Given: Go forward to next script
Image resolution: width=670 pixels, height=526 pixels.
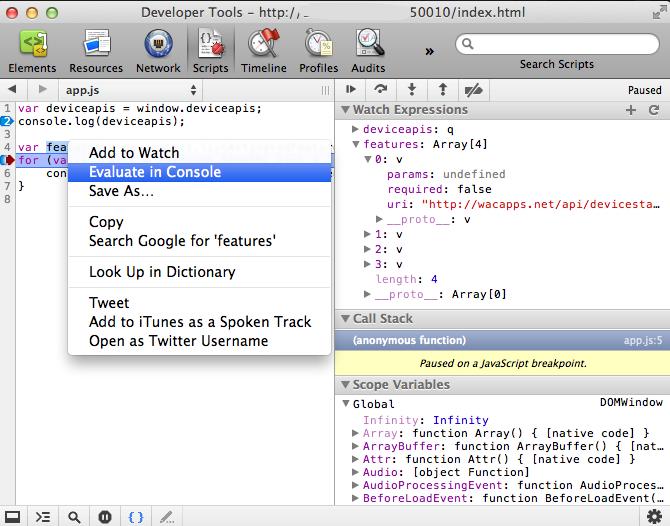Looking at the screenshot, I should [x=42, y=89].
